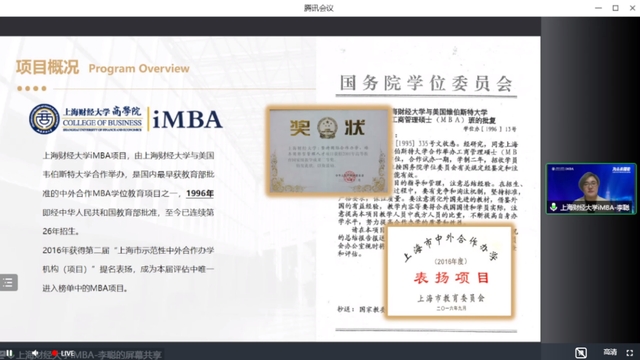Click the red LIVE indicator
Viewport: 640px width, 360px height.
coord(63,353)
